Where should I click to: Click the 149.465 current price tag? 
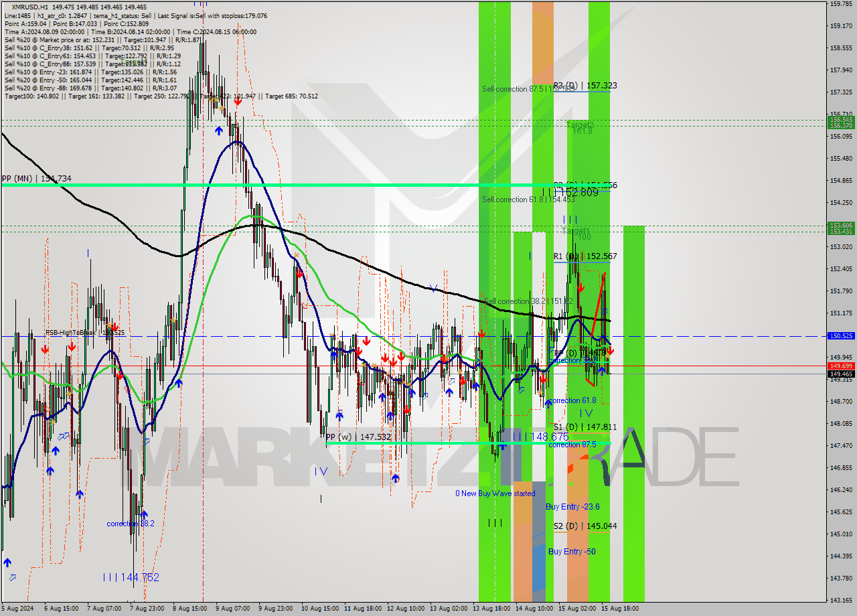(841, 374)
